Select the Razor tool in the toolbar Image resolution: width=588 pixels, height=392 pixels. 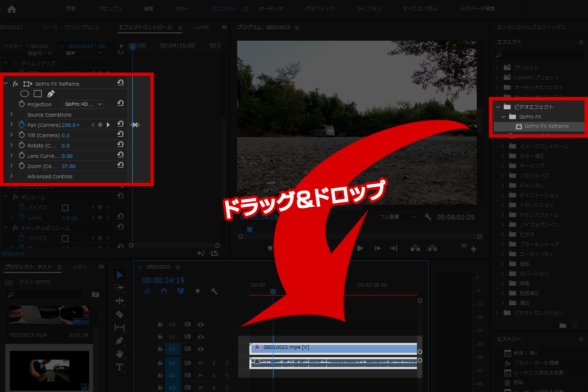click(x=119, y=314)
